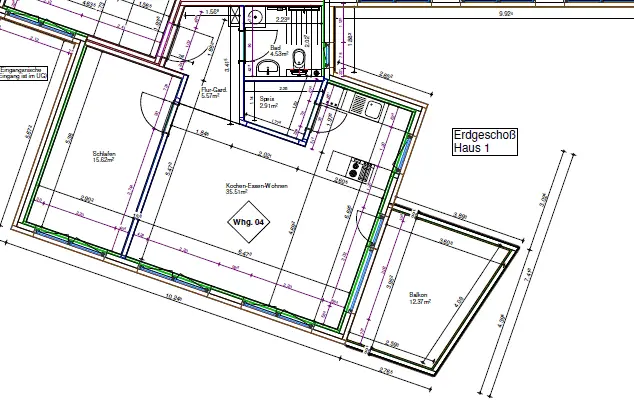Click the Whg. 04 diamond marker
Image resolution: width=634 pixels, height=419 pixels.
pyautogui.click(x=248, y=221)
